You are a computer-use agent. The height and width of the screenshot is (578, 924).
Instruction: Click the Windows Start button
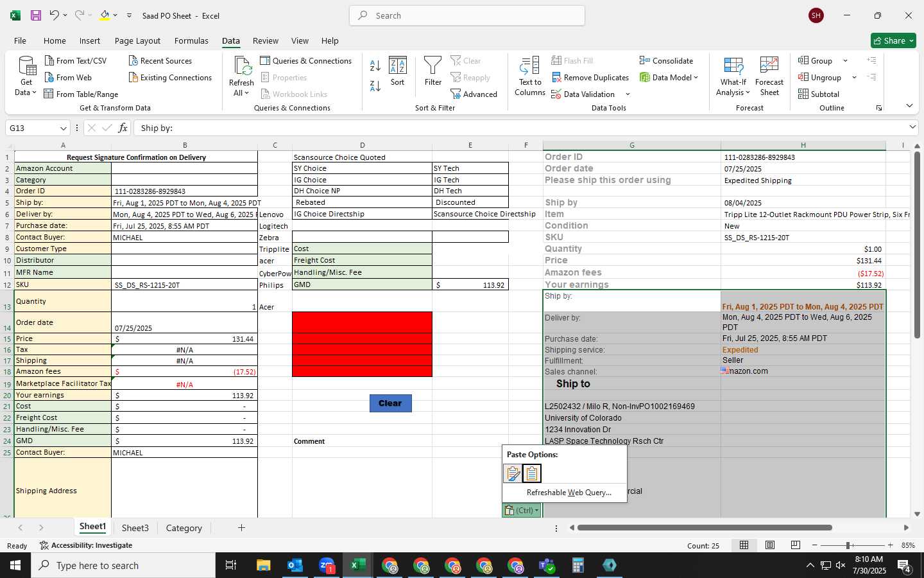tap(15, 565)
